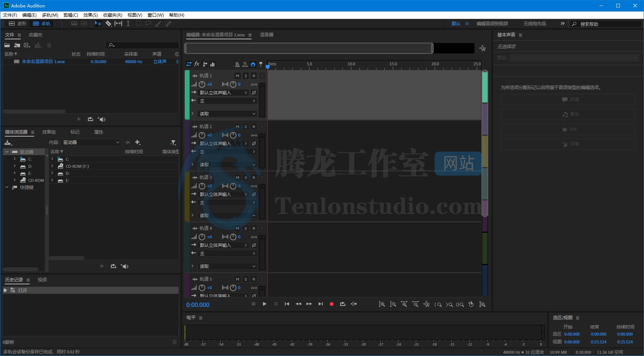Select 编辑音频到视频 workspace
The width and height of the screenshot is (644, 356).
click(492, 24)
